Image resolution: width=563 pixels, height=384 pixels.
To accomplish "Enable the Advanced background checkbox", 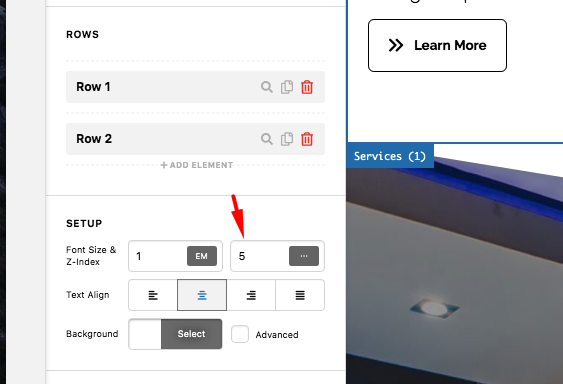I will (240, 334).
